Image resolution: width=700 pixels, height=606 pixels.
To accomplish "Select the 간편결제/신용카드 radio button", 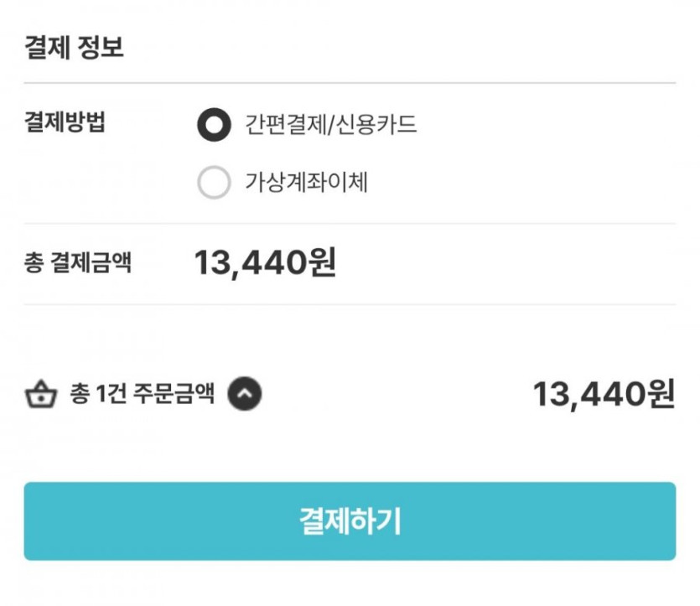I will pos(214,126).
